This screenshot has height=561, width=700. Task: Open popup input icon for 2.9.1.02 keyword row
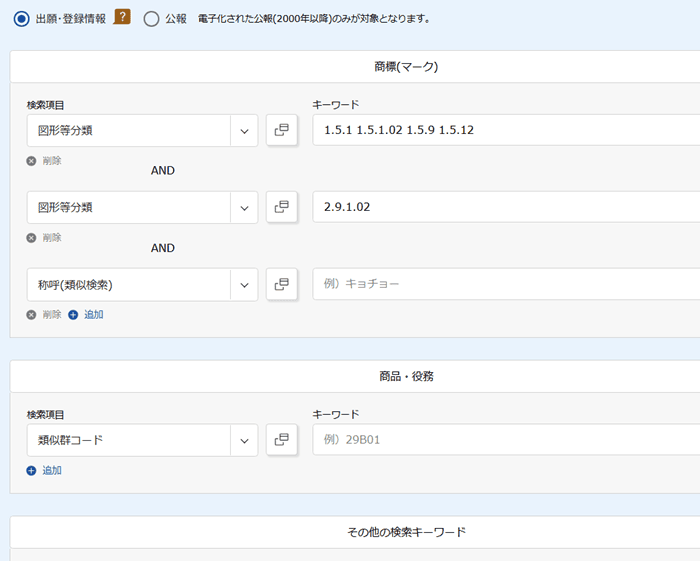pos(282,207)
